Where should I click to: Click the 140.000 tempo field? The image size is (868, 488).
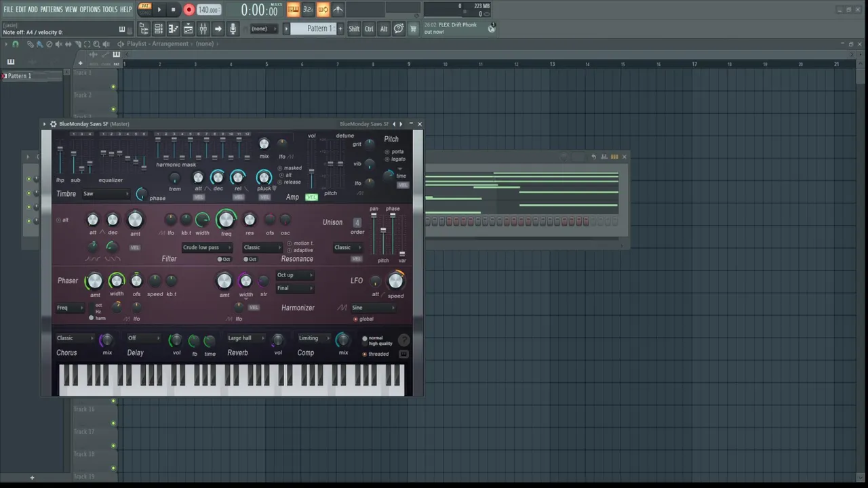click(x=208, y=10)
